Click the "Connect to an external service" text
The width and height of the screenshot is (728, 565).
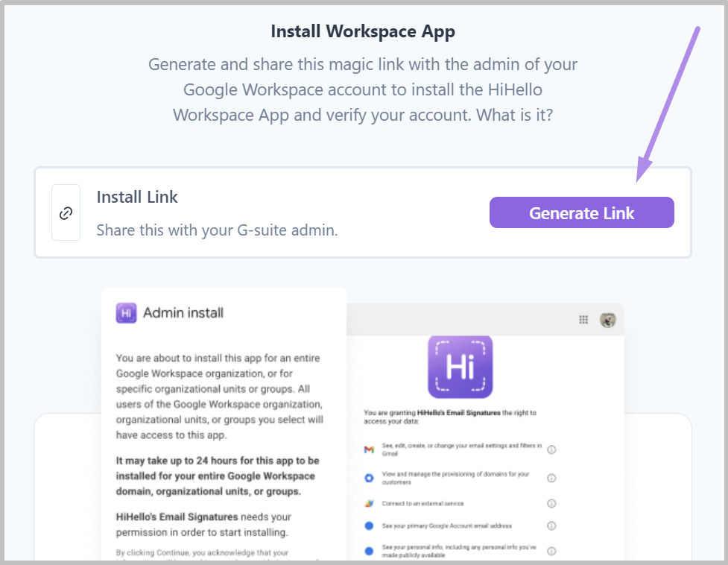coord(423,504)
